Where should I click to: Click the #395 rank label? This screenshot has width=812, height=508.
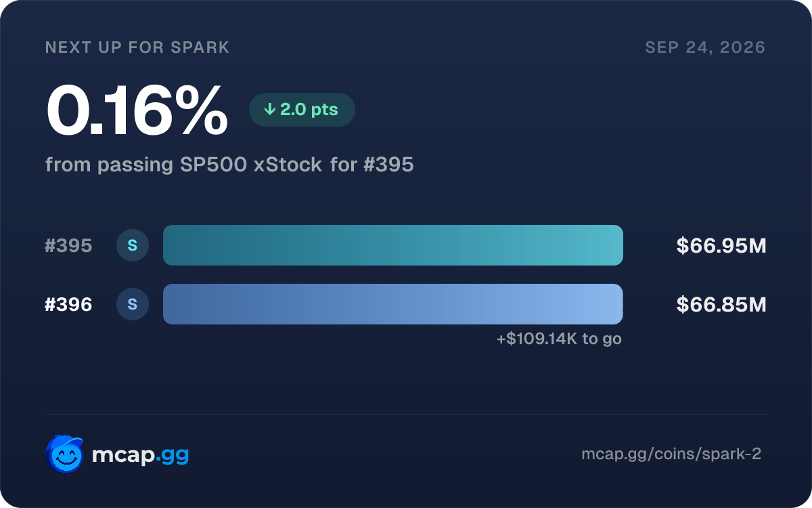[68, 246]
